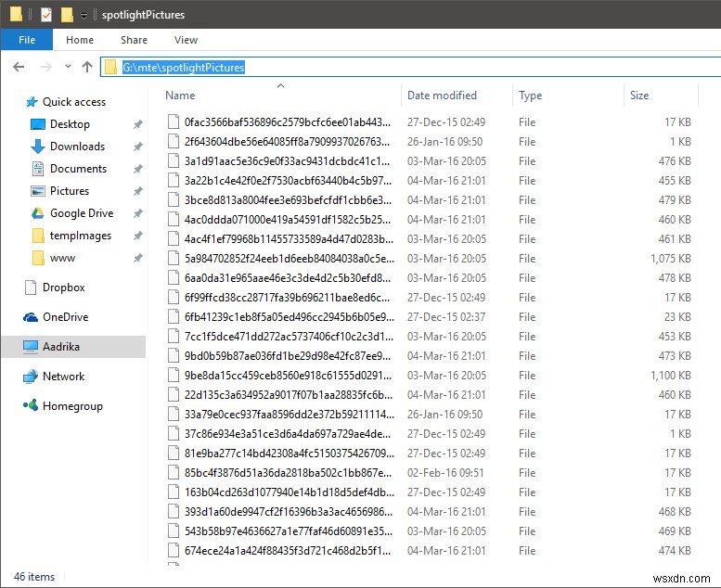
Task: Sort by the Date modified column header
Action: (x=442, y=96)
